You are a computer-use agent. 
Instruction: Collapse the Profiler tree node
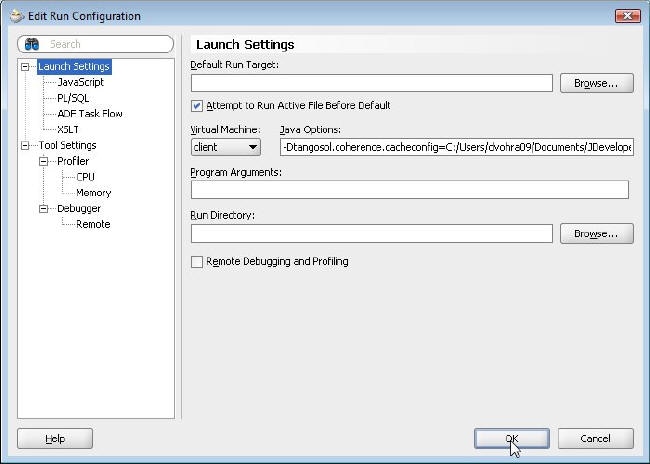pyautogui.click(x=44, y=161)
